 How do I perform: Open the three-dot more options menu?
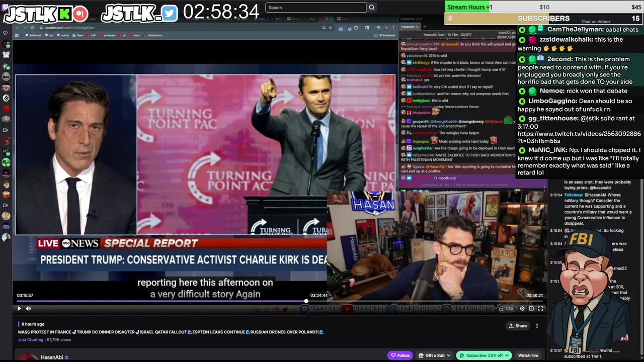click(537, 326)
